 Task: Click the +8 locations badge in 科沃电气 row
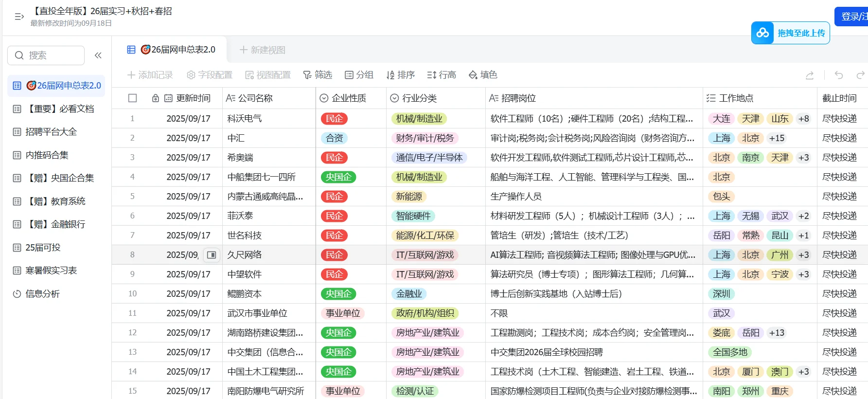(x=804, y=119)
